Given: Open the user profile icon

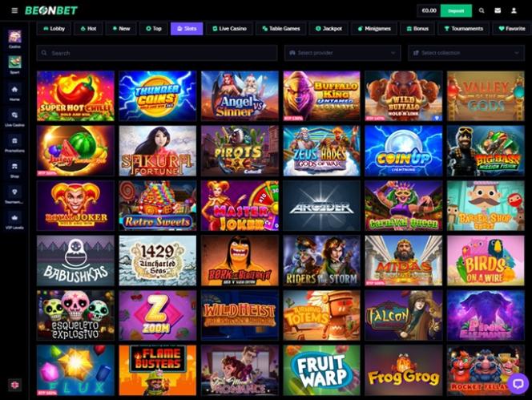Looking at the screenshot, I should (x=514, y=10).
